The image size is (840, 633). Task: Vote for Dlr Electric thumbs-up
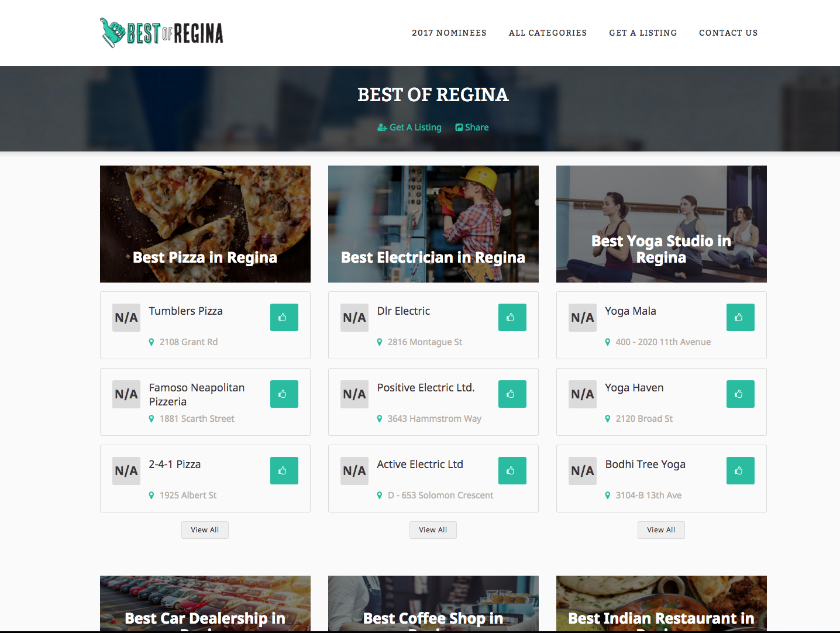(x=512, y=317)
